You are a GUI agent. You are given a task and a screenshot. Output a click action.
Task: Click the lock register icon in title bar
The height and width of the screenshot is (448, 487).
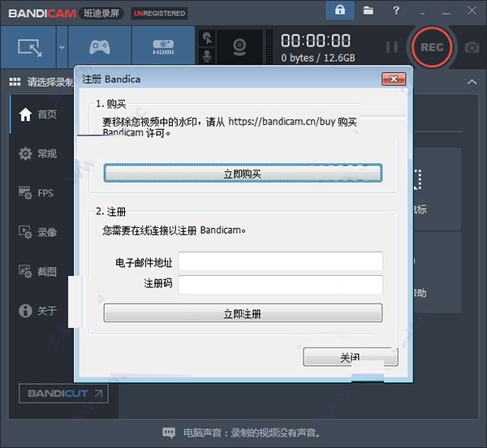pyautogui.click(x=340, y=11)
